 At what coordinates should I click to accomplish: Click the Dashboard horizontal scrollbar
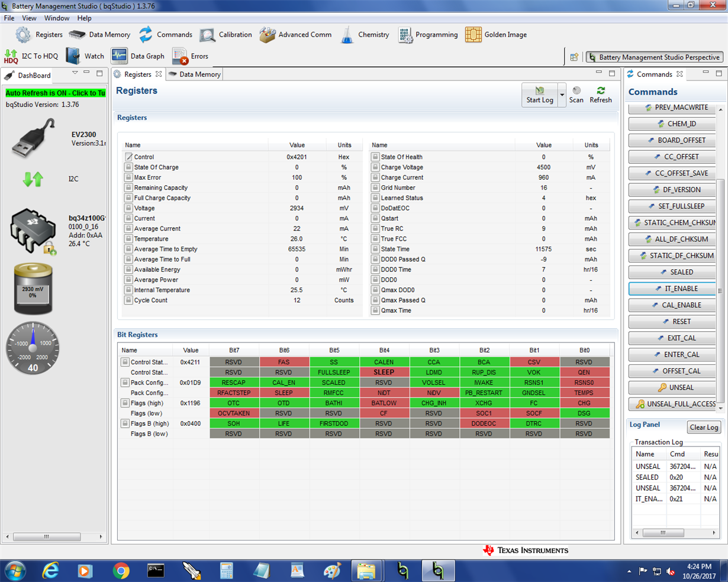pos(46,536)
